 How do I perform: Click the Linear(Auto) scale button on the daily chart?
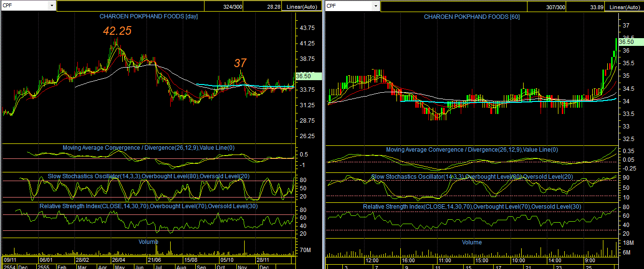pos(302,7)
